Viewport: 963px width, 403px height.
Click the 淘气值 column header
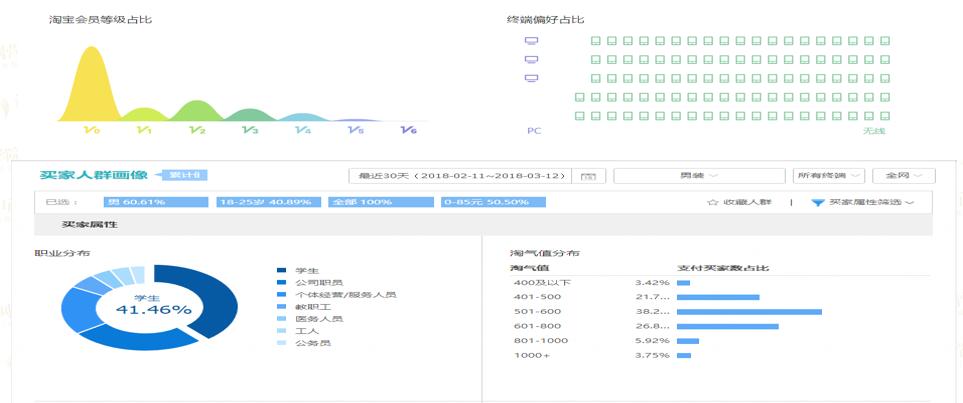coord(529,268)
